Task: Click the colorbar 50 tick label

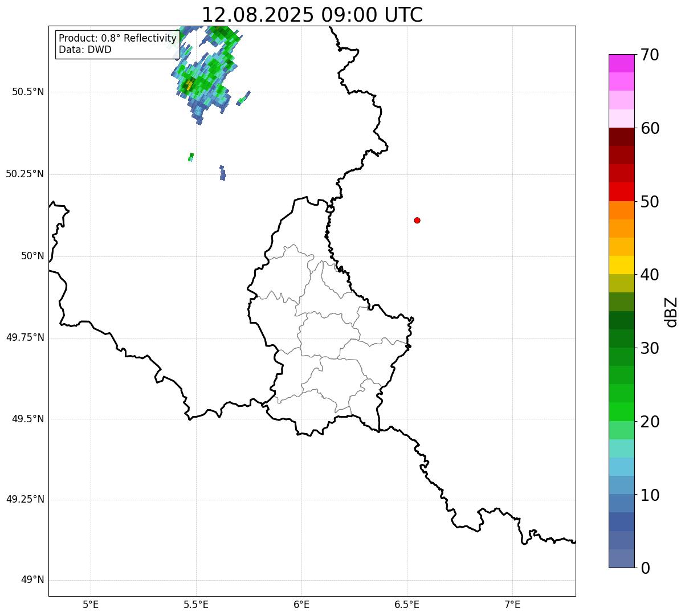Action: click(x=650, y=202)
